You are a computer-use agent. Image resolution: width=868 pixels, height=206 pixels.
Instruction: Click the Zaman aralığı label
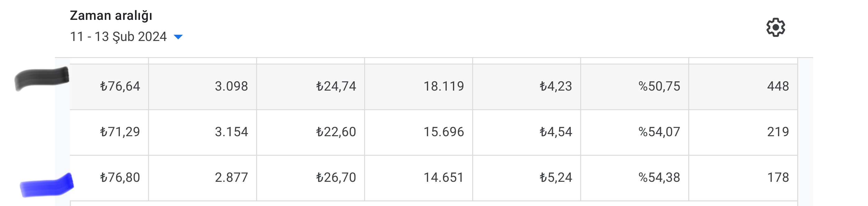click(111, 16)
